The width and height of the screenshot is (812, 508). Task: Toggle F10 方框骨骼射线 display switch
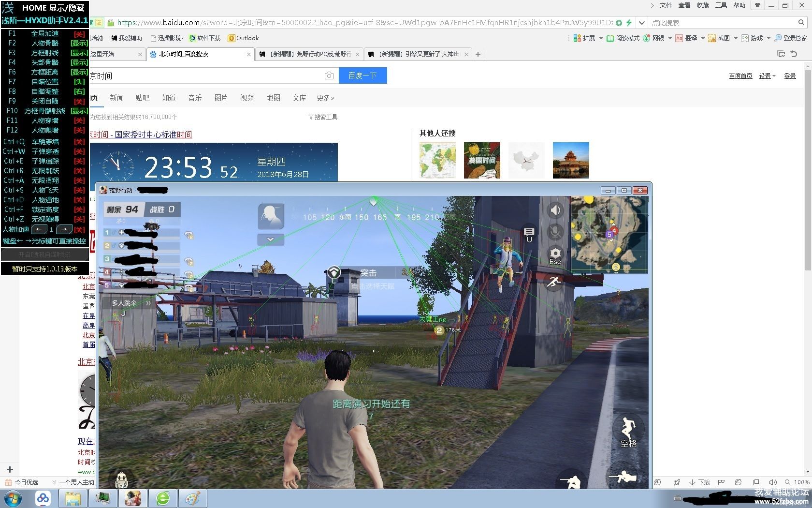pyautogui.click(x=79, y=111)
